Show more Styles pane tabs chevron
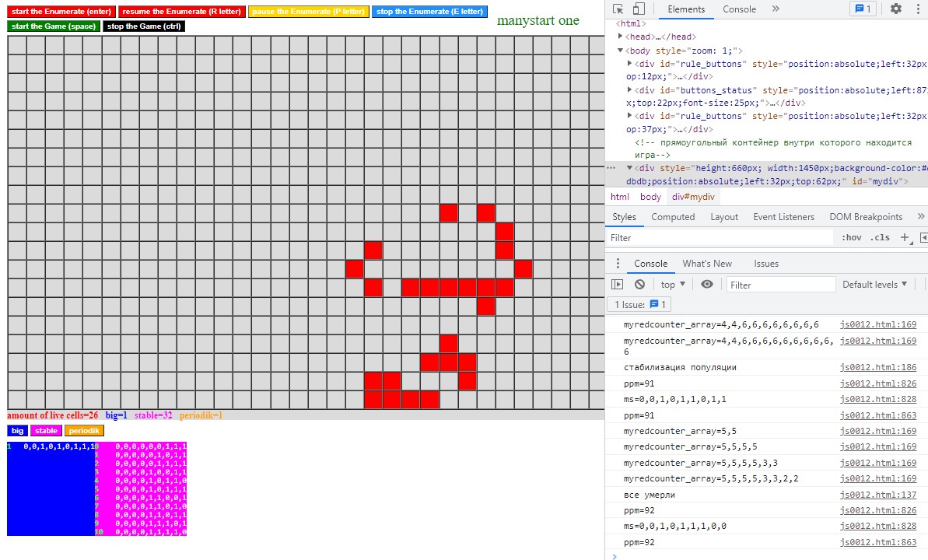 click(x=921, y=217)
